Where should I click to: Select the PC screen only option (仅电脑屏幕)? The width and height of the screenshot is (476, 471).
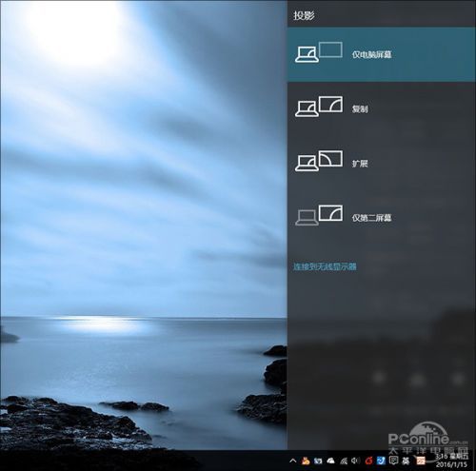pyautogui.click(x=382, y=54)
